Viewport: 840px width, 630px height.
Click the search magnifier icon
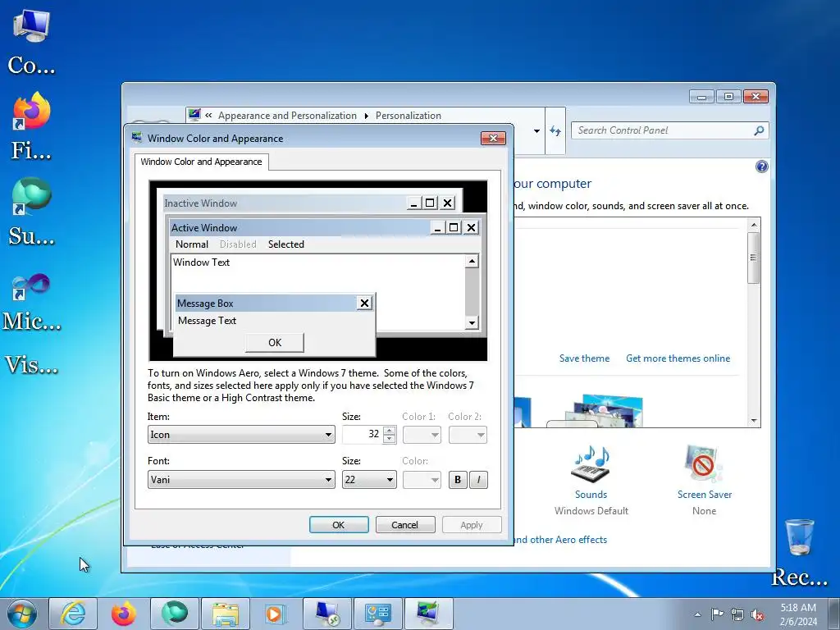pyautogui.click(x=759, y=130)
